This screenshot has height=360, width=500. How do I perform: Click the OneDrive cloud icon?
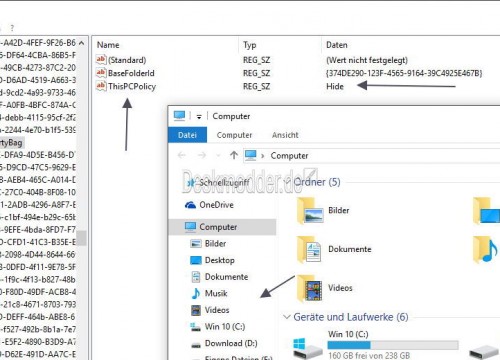tap(190, 205)
